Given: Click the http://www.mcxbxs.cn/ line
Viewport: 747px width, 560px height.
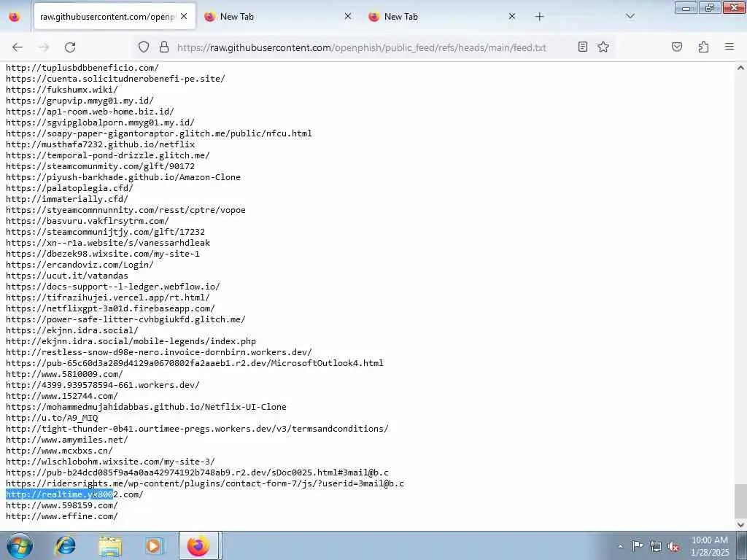Looking at the screenshot, I should pyautogui.click(x=59, y=451).
